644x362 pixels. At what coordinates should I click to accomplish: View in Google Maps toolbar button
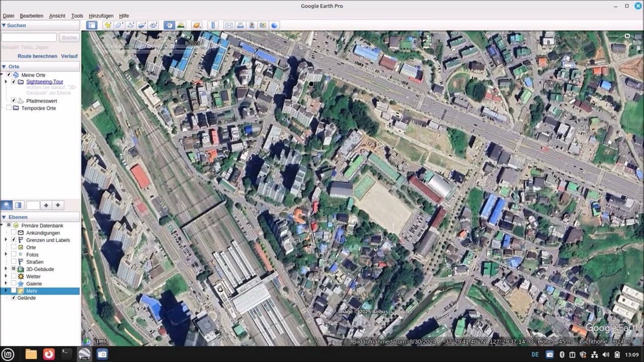click(263, 25)
